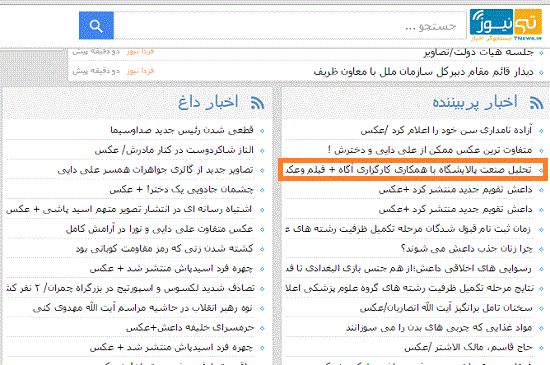Open the اخبار پربیننده section heading

(x=475, y=102)
